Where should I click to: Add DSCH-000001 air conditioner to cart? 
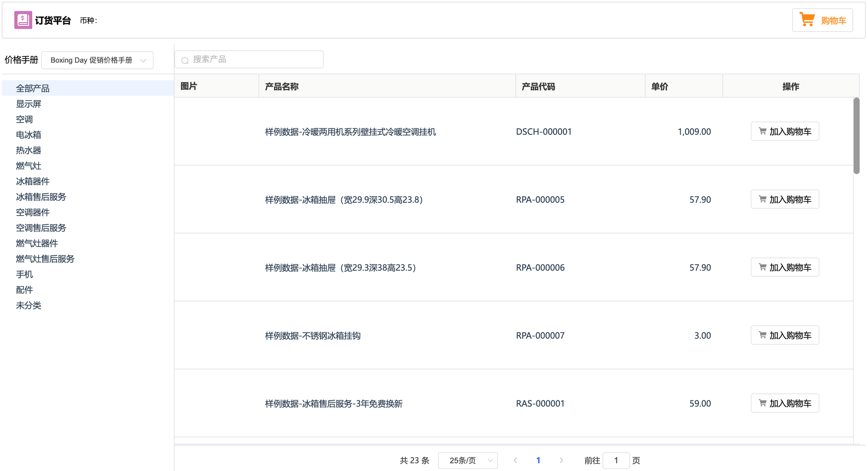point(785,131)
